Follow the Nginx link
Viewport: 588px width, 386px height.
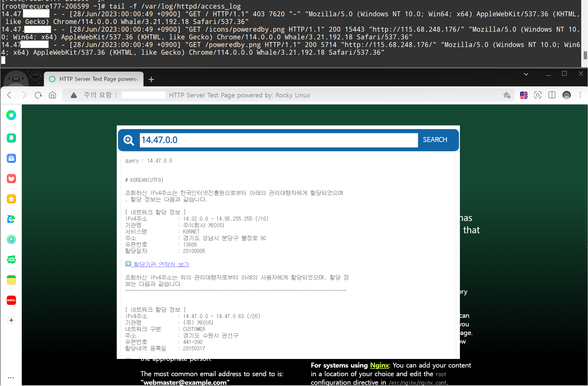(x=379, y=365)
